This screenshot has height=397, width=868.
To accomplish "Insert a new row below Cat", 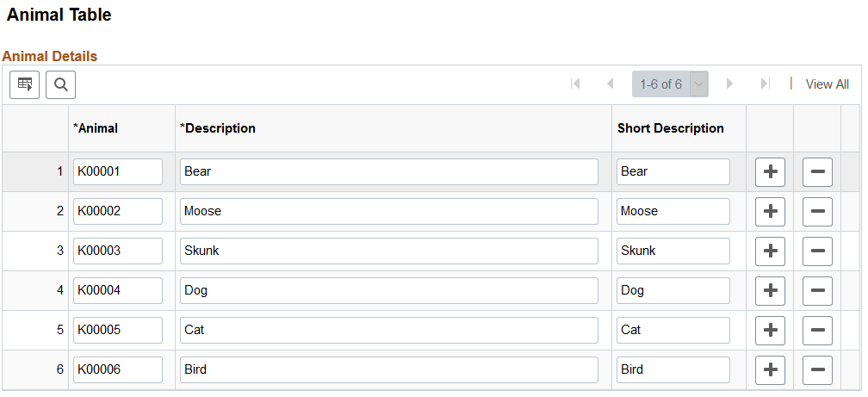I will 770,330.
